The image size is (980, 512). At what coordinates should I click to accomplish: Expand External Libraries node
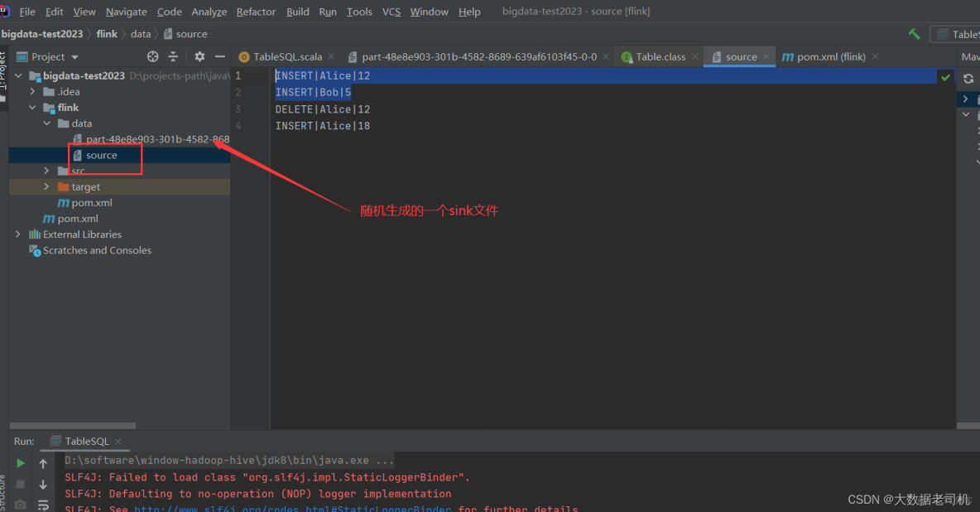[x=18, y=234]
